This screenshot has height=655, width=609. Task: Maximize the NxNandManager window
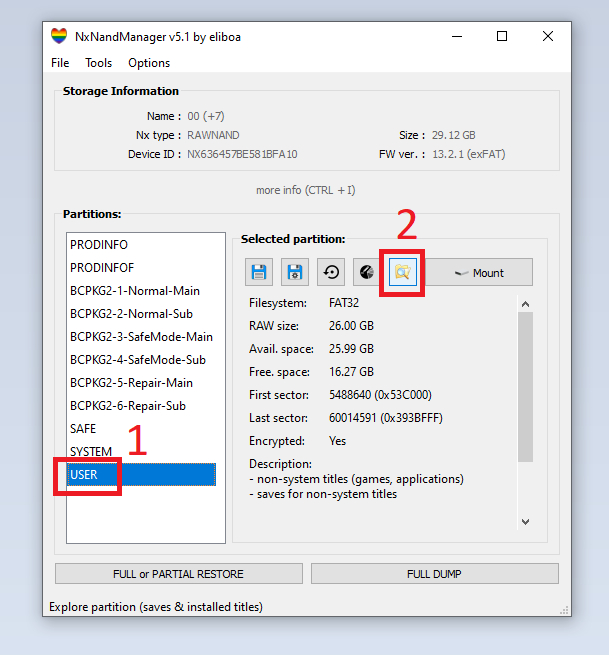point(502,36)
